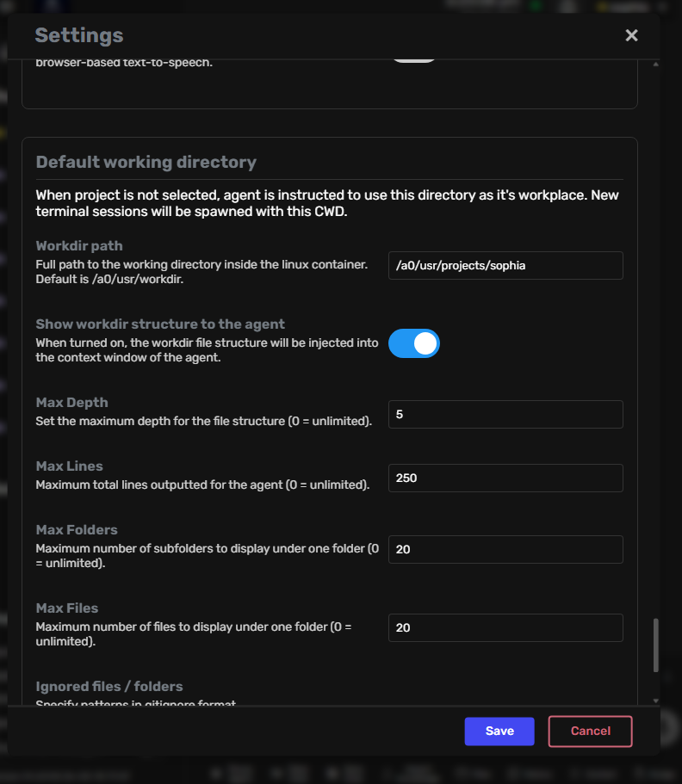Image resolution: width=682 pixels, height=784 pixels.
Task: Click the Workdir path label
Action: click(79, 246)
